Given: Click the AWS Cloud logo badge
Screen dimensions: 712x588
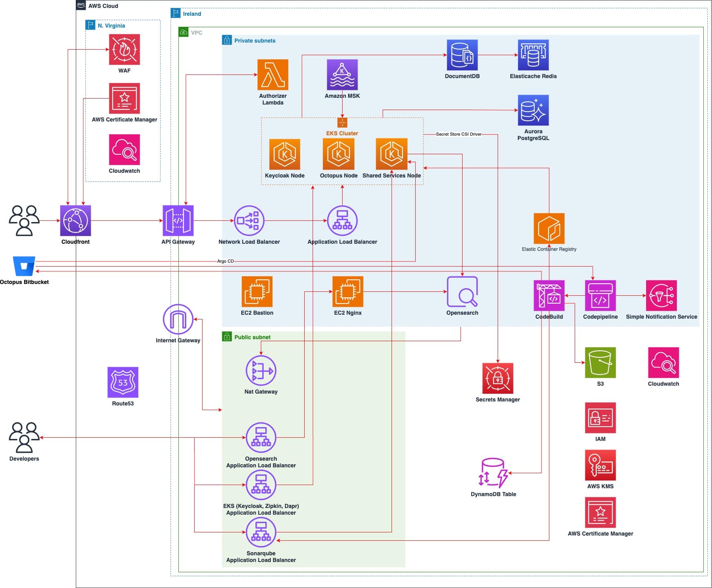Looking at the screenshot, I should [81, 5].
